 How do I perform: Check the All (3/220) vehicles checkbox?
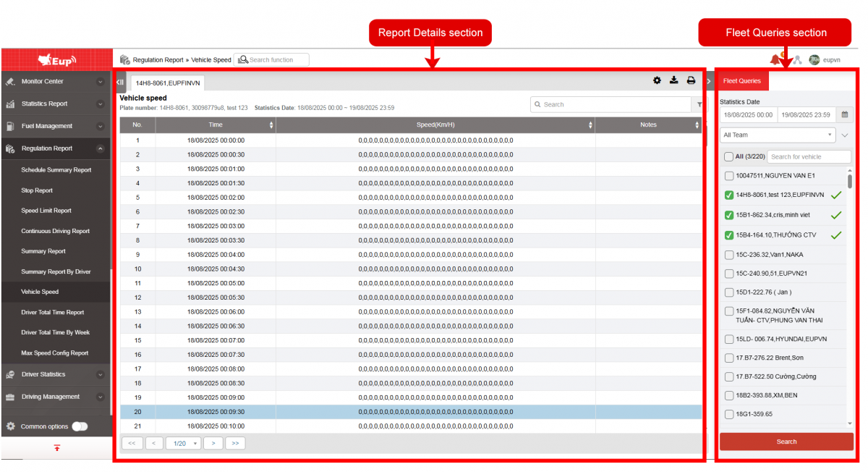[x=728, y=156]
